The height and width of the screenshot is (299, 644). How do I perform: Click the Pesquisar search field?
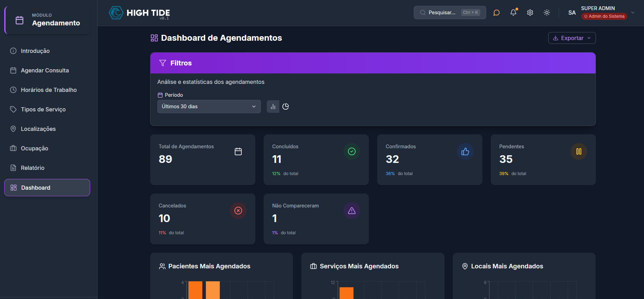[x=450, y=13]
